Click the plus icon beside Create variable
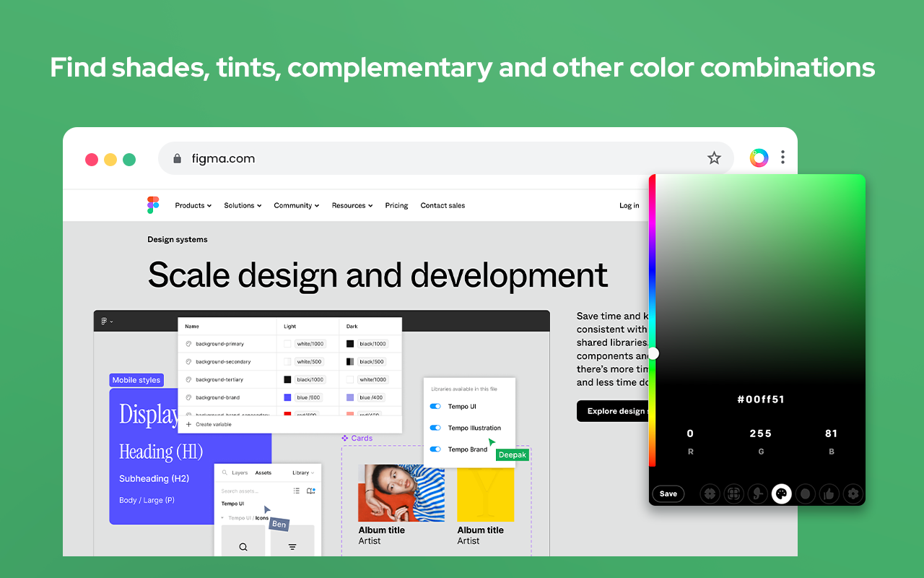 pyautogui.click(x=189, y=424)
